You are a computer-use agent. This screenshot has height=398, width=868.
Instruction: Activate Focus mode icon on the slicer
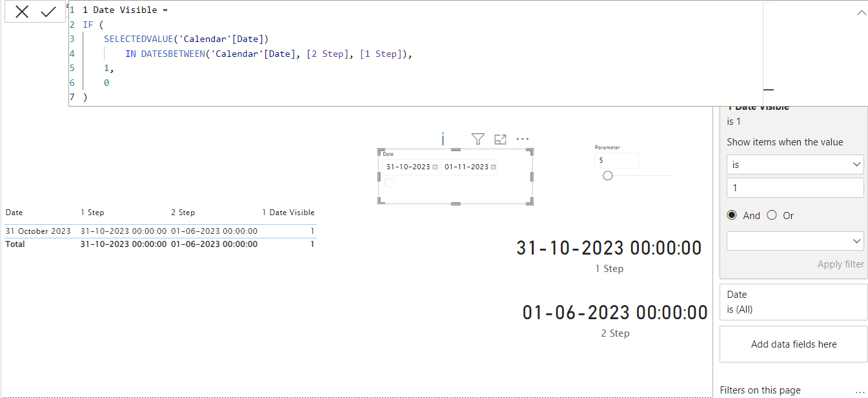pyautogui.click(x=500, y=139)
